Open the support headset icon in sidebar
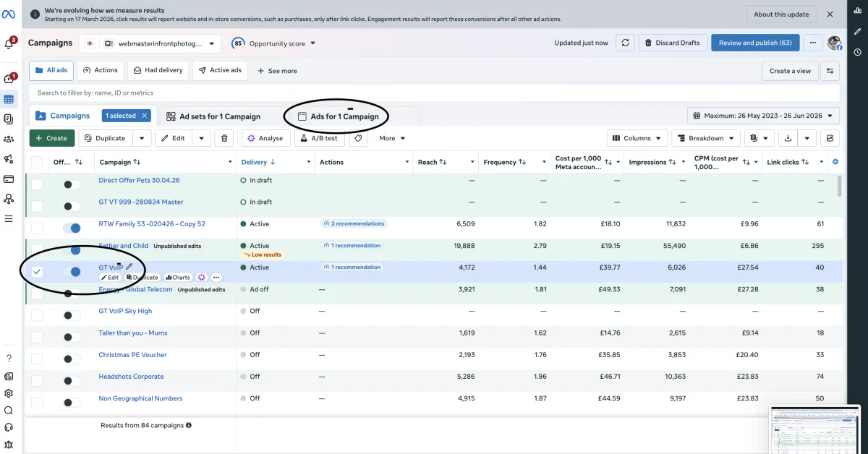 click(9, 428)
